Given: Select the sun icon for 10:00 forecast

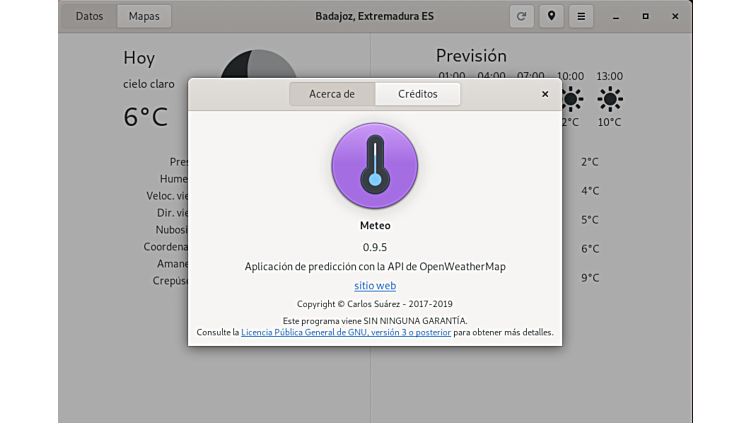Looking at the screenshot, I should (571, 99).
